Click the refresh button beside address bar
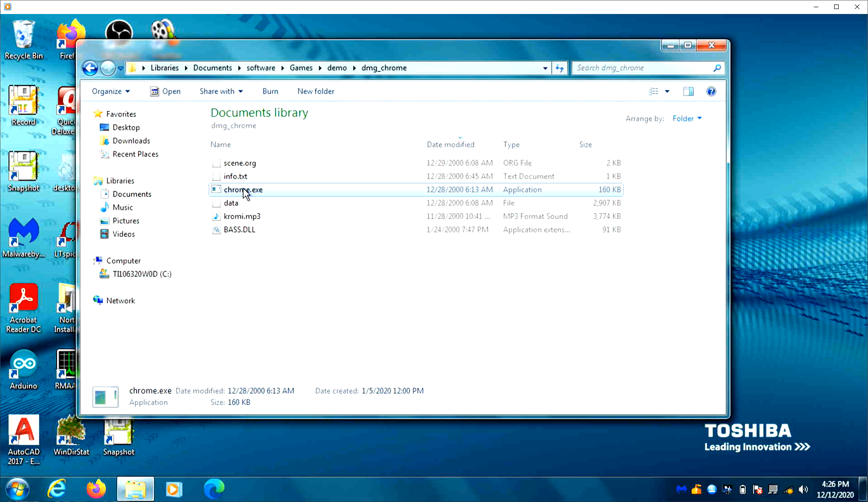Viewport: 868px width, 502px height. (560, 68)
